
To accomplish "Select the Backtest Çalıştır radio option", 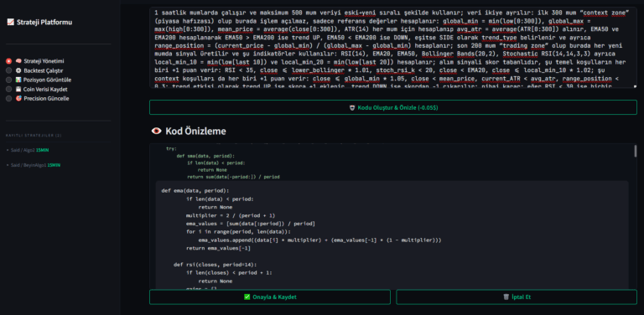I will (x=8, y=70).
